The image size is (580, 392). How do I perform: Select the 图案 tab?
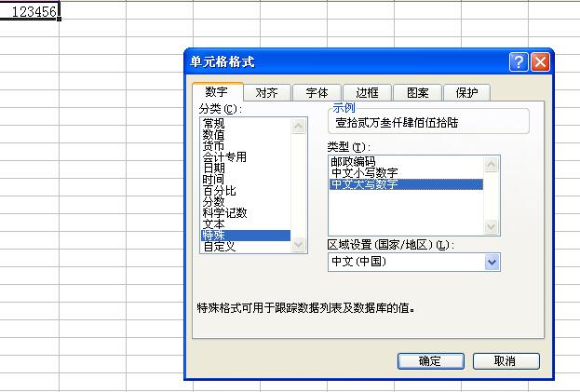(417, 93)
